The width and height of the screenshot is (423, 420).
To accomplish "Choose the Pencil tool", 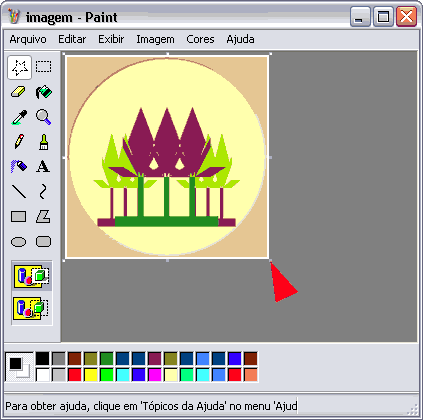I will tap(19, 142).
